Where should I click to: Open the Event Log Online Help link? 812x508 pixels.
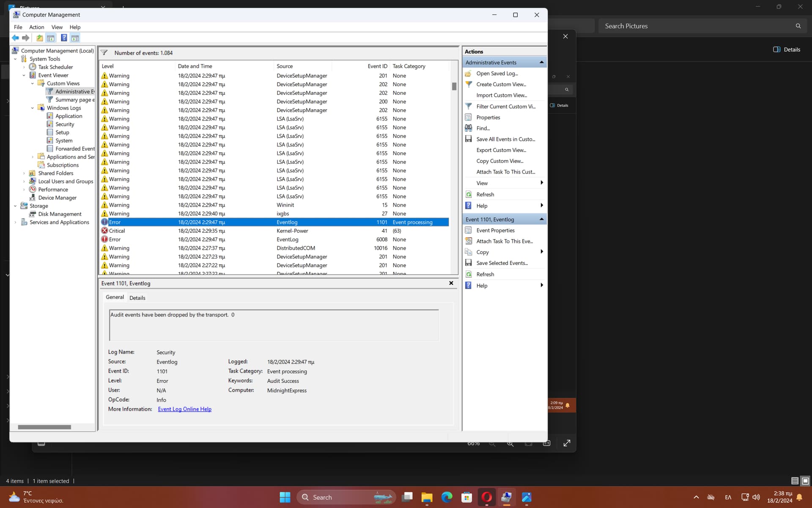(184, 409)
